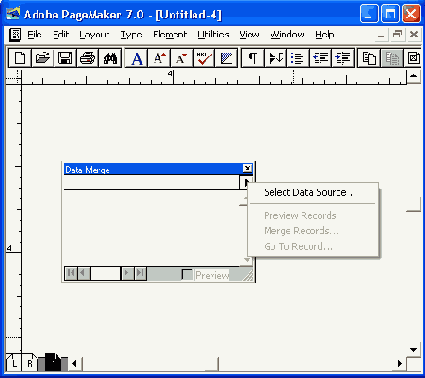Go to the next record with the forward arrow
This screenshot has height=378, width=425.
point(127,273)
